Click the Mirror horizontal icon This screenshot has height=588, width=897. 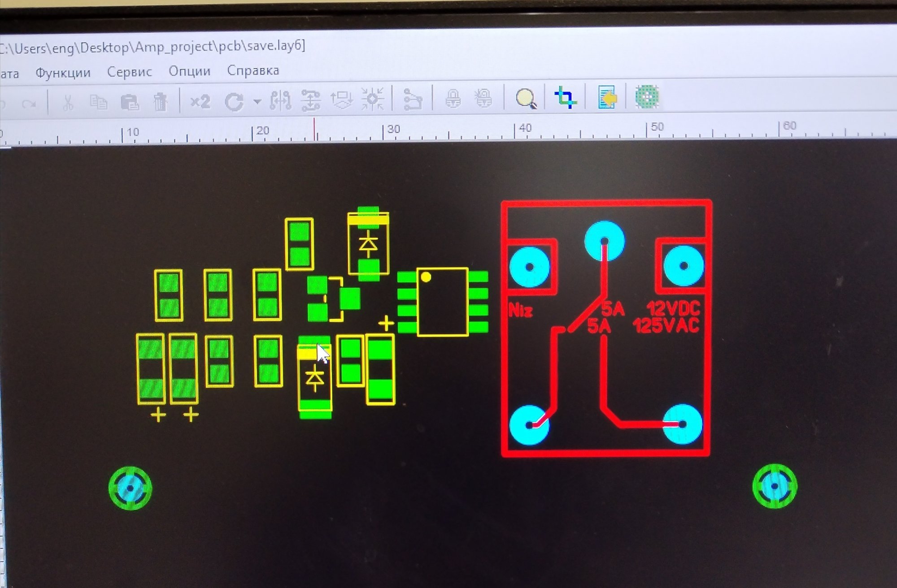[x=280, y=100]
